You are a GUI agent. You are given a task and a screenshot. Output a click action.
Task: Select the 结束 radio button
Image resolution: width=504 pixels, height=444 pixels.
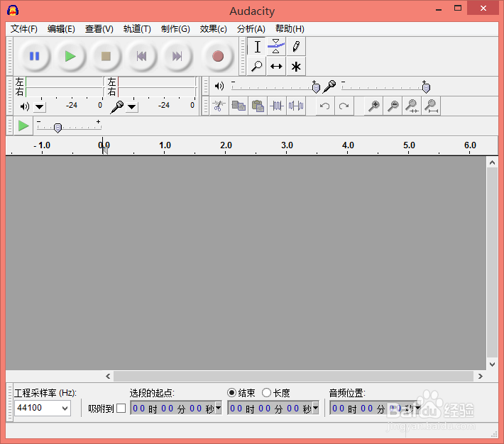231,393
